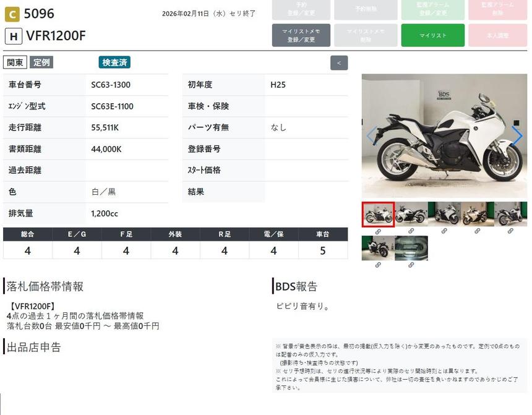Click link icon under first thumbnail
The height and width of the screenshot is (415, 532).
(378, 231)
